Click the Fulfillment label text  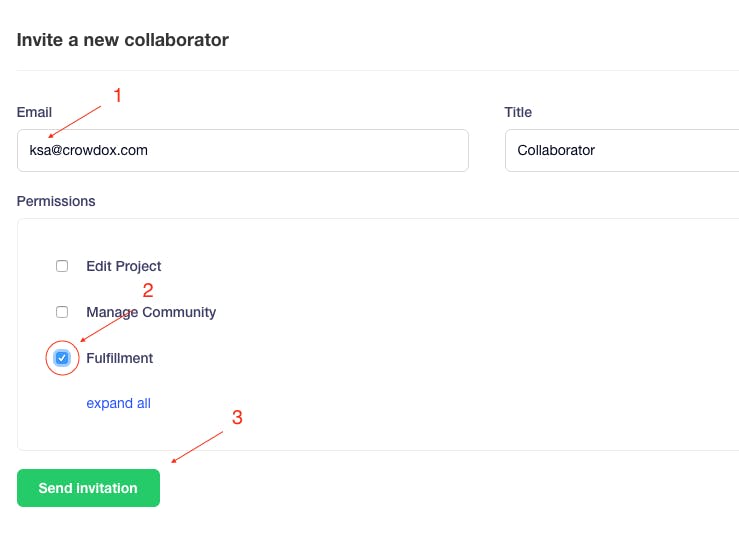120,358
